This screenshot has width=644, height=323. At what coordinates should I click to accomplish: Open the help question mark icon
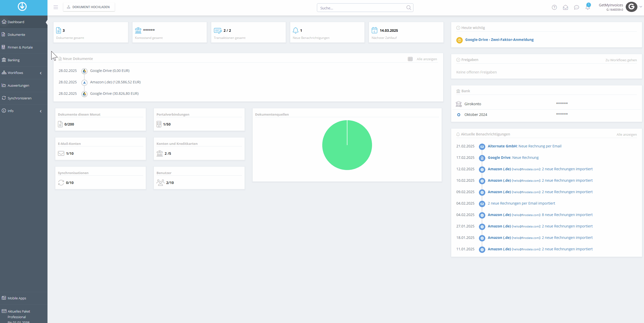[554, 7]
